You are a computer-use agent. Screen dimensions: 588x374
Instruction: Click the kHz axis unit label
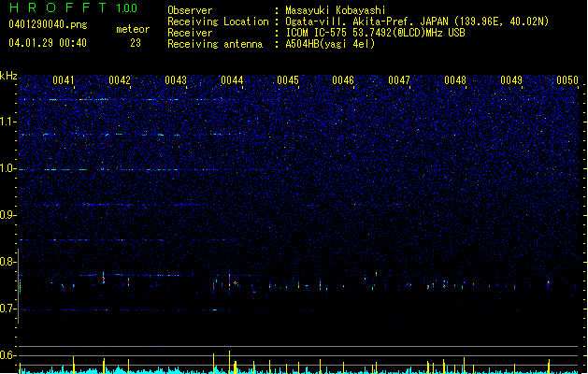8,76
